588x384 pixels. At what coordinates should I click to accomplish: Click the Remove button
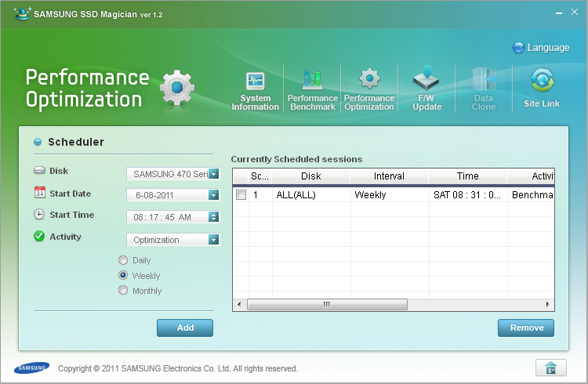click(x=526, y=328)
